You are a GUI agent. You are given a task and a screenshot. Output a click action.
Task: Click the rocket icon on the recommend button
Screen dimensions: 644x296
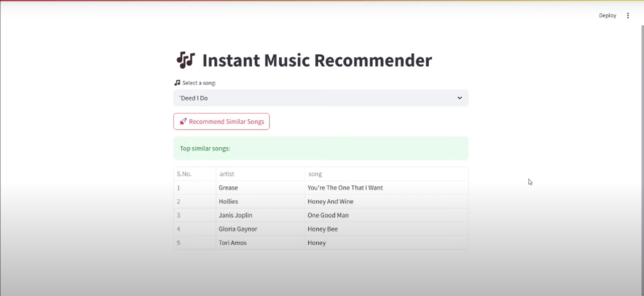[x=183, y=121]
